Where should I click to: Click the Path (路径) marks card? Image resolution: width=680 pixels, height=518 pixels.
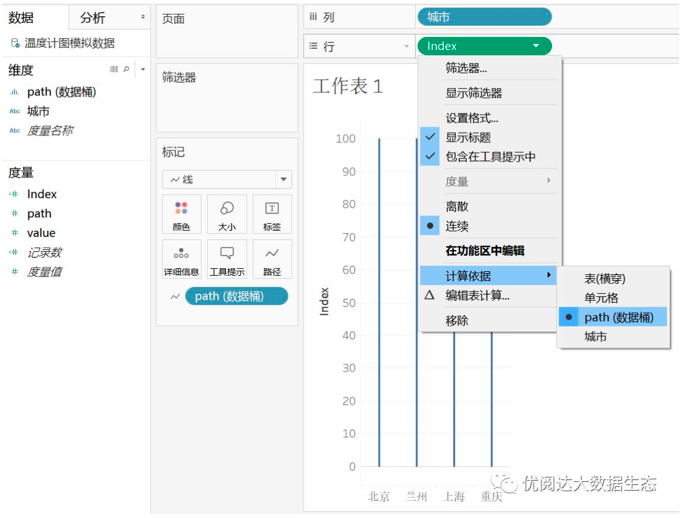(272, 259)
